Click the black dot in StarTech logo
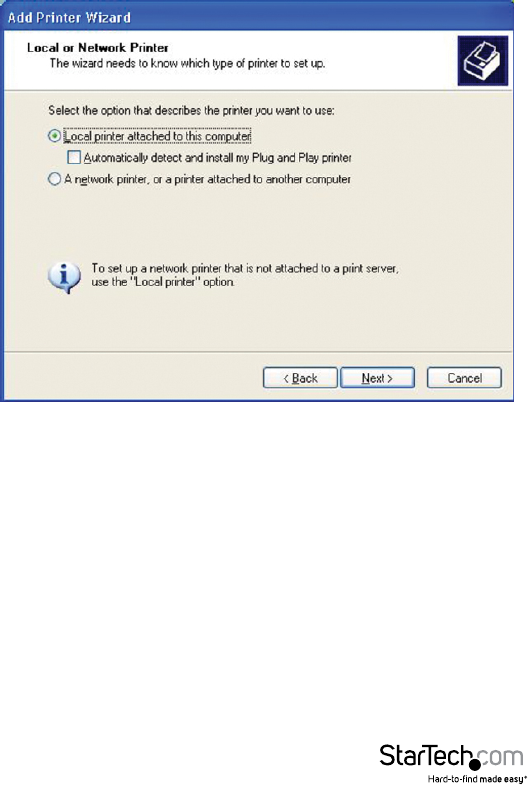 click(475, 764)
